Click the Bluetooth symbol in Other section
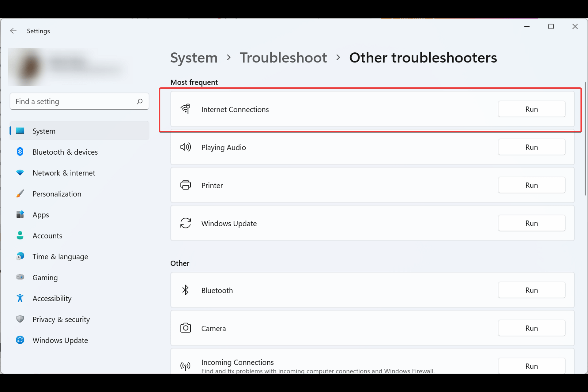The height and width of the screenshot is (392, 588). (185, 290)
